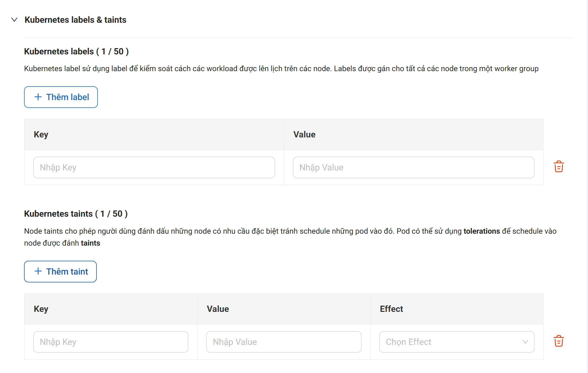Click the Effect column header
The width and height of the screenshot is (588, 373).
point(391,309)
